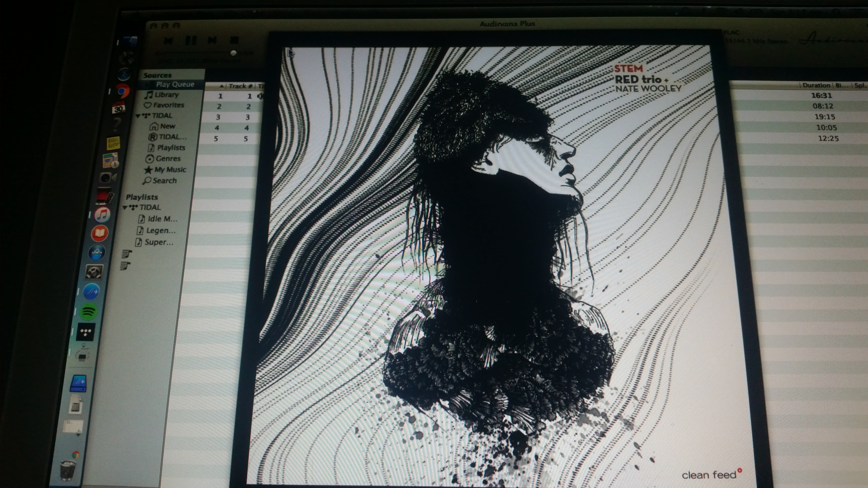This screenshot has width=868, height=488.
Task: Open the truncated TIDAL… entry with R icon
Action: 167,137
